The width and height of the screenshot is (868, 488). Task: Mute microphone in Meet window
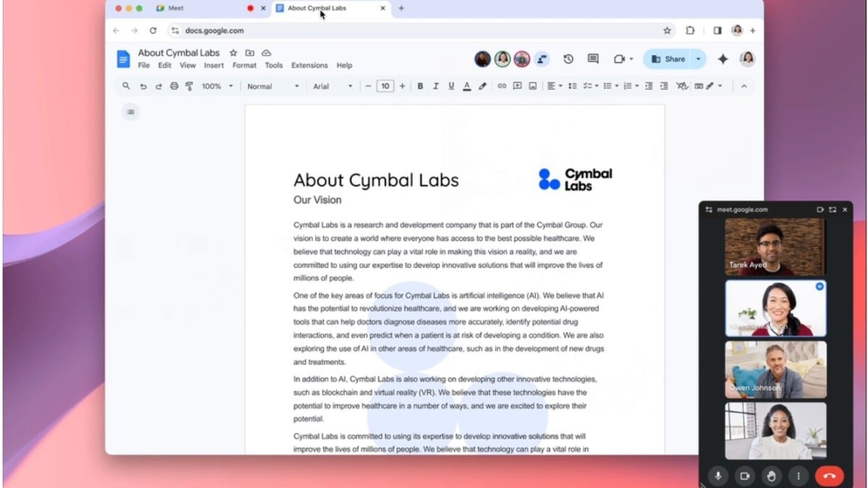[x=718, y=476]
